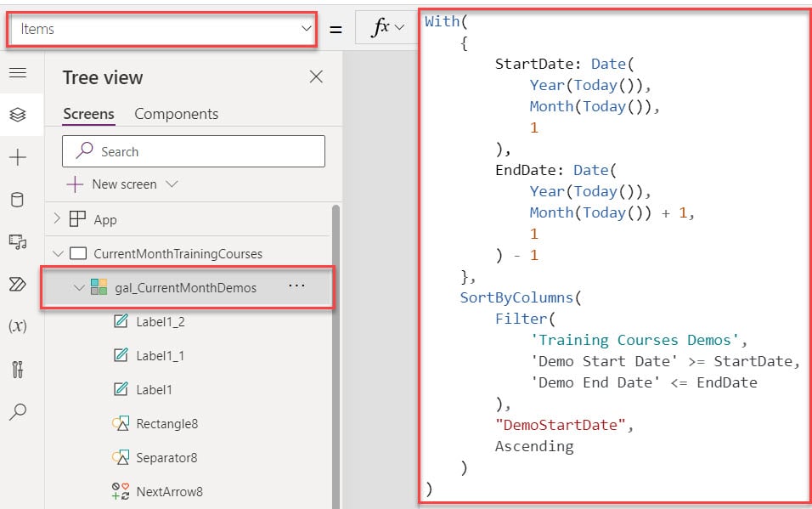Click the App grid icon
The width and height of the screenshot is (812, 509).
pyautogui.click(x=77, y=219)
